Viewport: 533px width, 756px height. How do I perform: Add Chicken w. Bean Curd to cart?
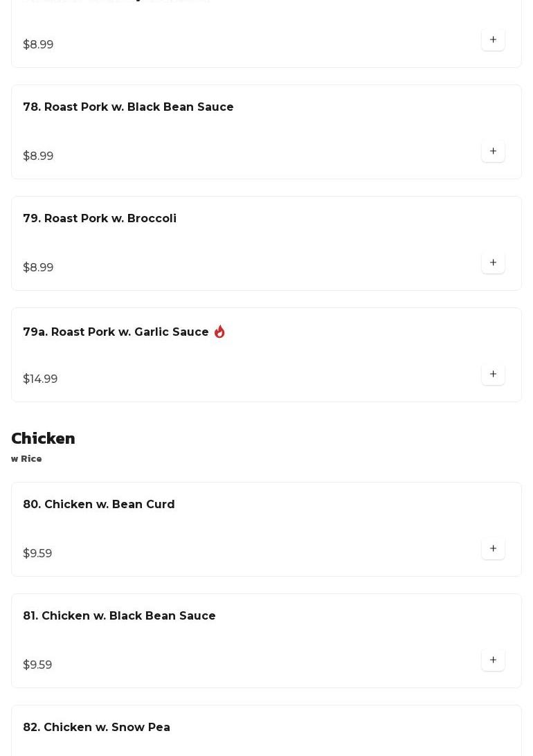[x=493, y=548]
